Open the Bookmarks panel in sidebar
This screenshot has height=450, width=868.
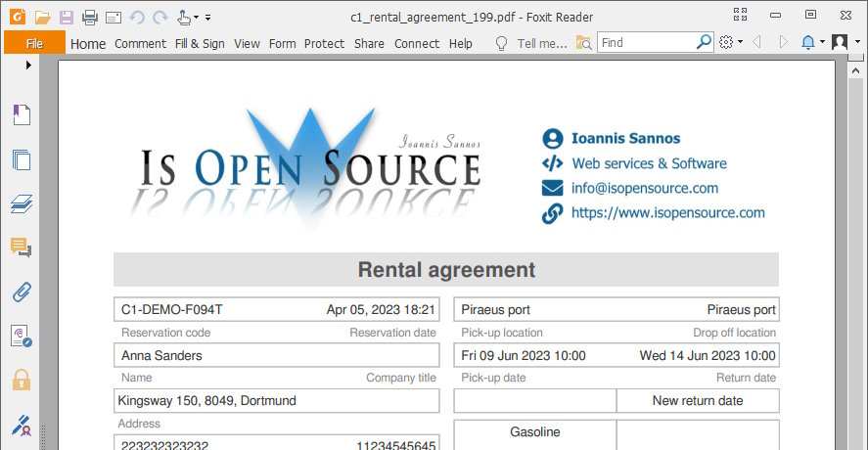pos(21,115)
